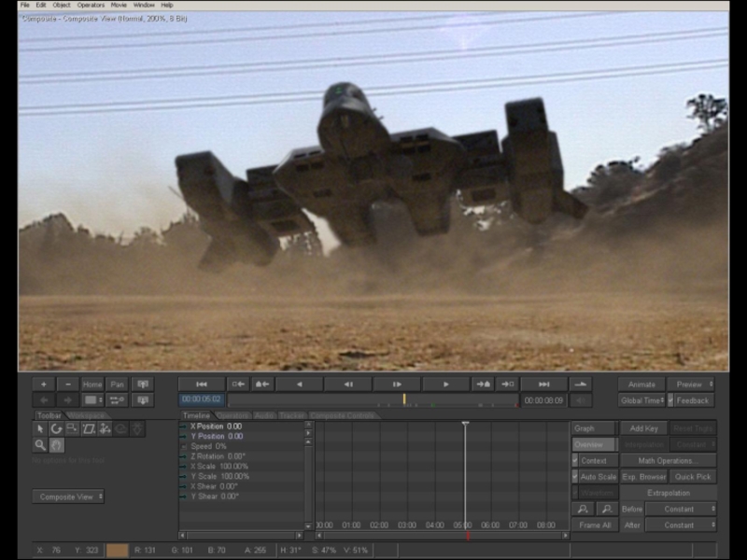
Task: Toggle the Feedback checkbox
Action: 670,400
